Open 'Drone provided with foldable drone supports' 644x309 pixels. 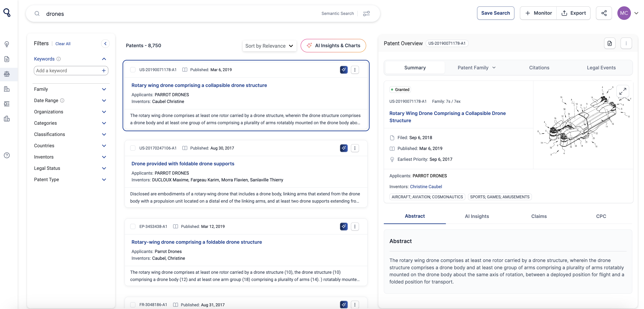[x=183, y=164]
